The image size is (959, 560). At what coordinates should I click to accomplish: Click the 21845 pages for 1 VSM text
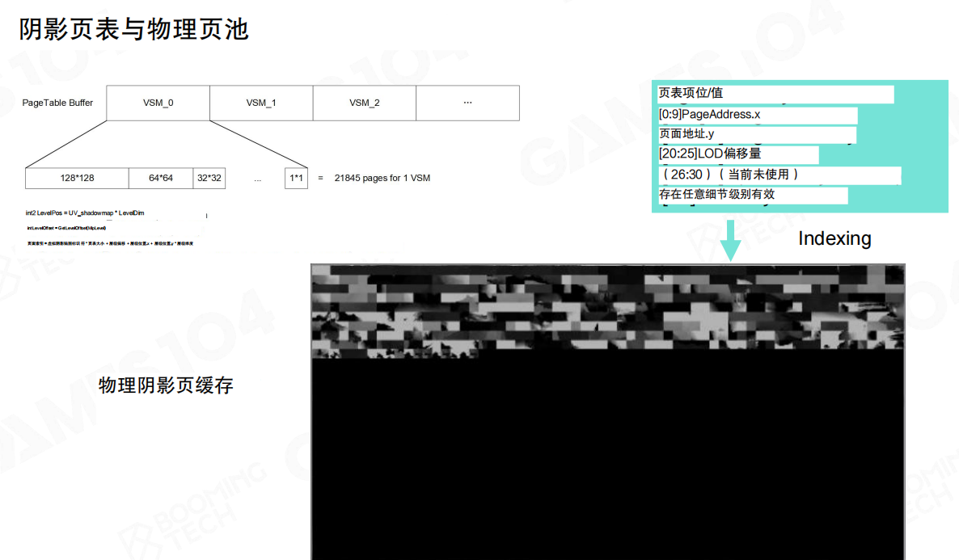pyautogui.click(x=382, y=178)
